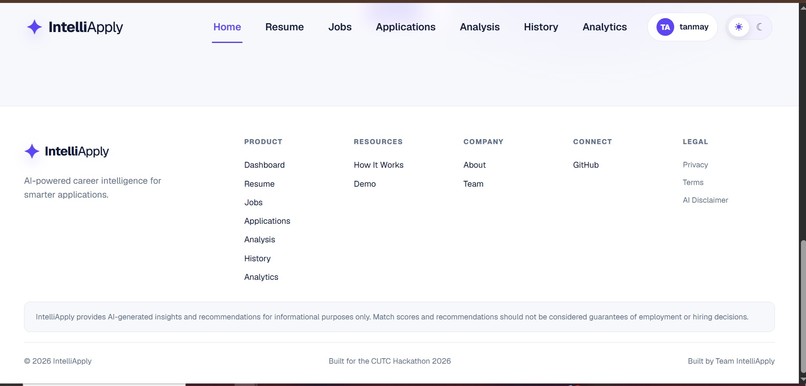Click Jobs link under Product footer column

[x=253, y=203]
